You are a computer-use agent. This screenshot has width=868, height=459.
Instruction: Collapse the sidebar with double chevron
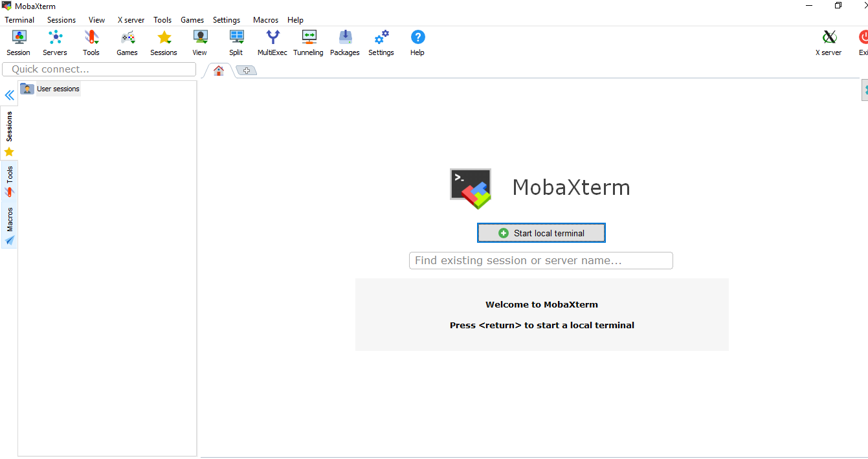click(x=9, y=95)
